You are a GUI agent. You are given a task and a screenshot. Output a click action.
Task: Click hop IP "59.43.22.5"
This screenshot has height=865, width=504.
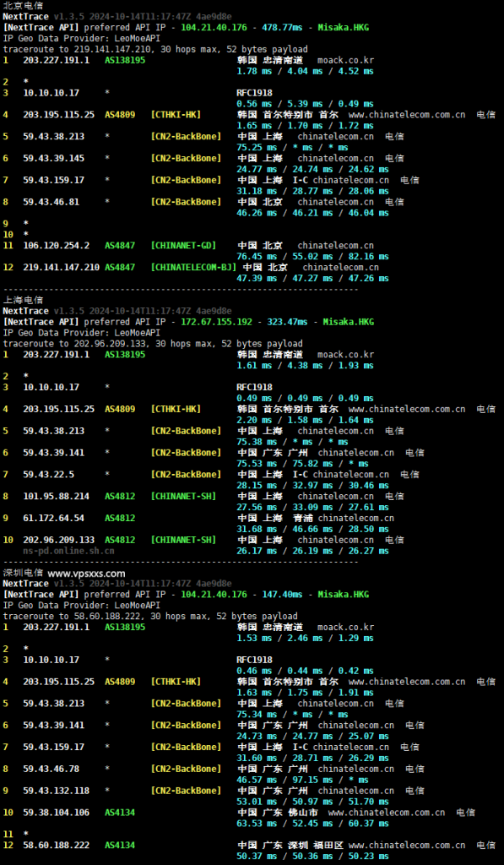pos(48,475)
